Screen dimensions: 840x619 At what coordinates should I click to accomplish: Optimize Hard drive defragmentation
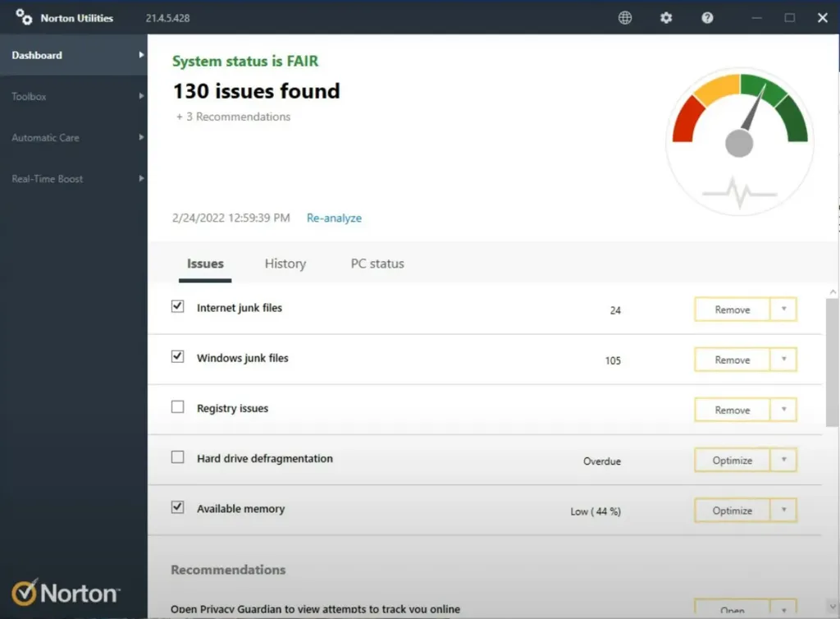tap(732, 460)
